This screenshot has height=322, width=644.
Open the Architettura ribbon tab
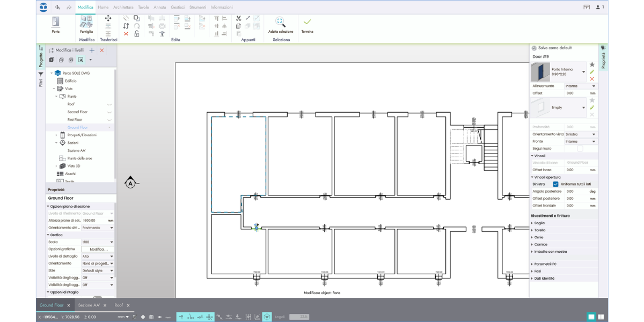tap(123, 8)
